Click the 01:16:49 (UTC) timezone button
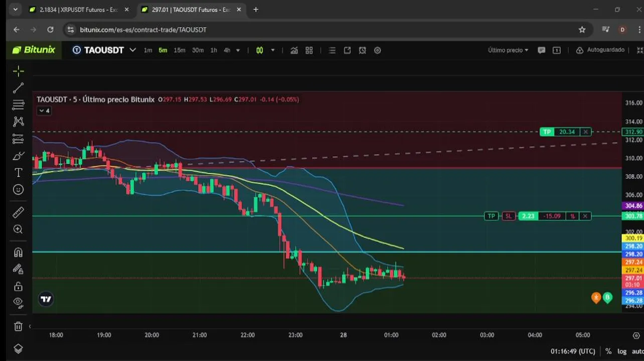This screenshot has width=644, height=361. click(x=572, y=351)
